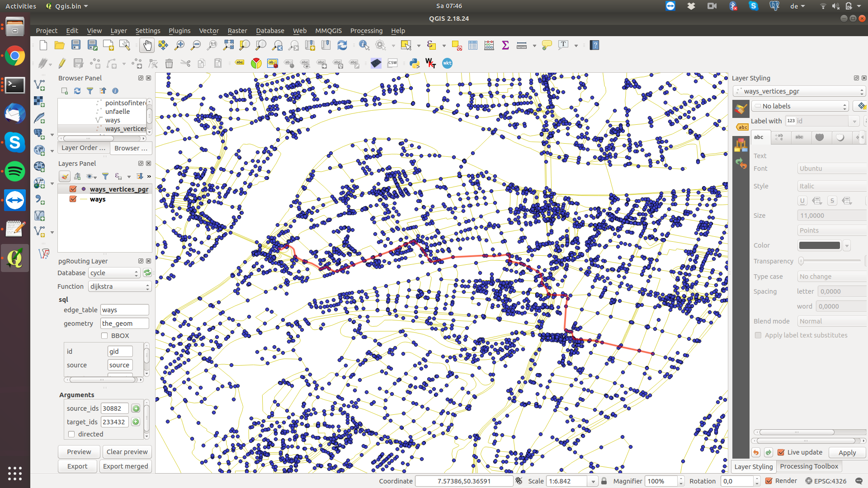Open the Spotify dock icon
This screenshot has width=868, height=488.
15,171
